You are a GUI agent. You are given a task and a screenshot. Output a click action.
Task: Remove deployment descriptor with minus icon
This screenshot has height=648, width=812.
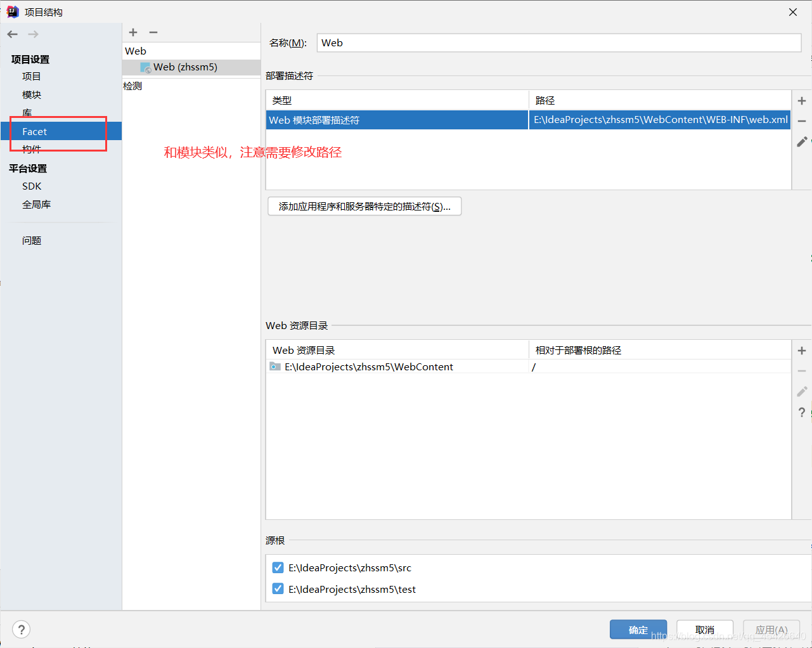pos(802,121)
